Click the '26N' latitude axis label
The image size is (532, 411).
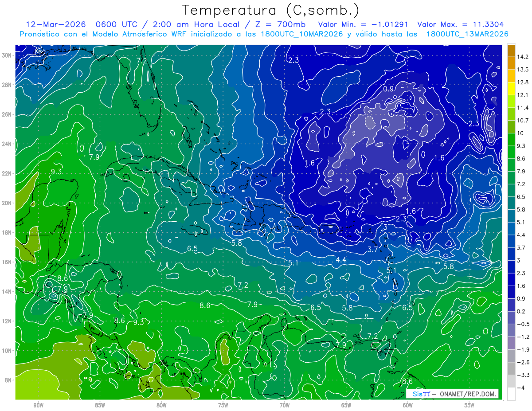[7, 114]
